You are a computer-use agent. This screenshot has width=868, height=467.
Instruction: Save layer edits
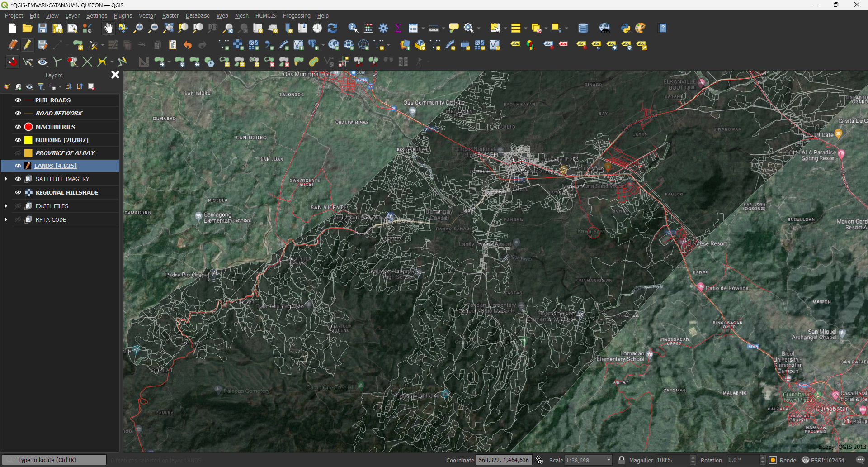[42, 45]
